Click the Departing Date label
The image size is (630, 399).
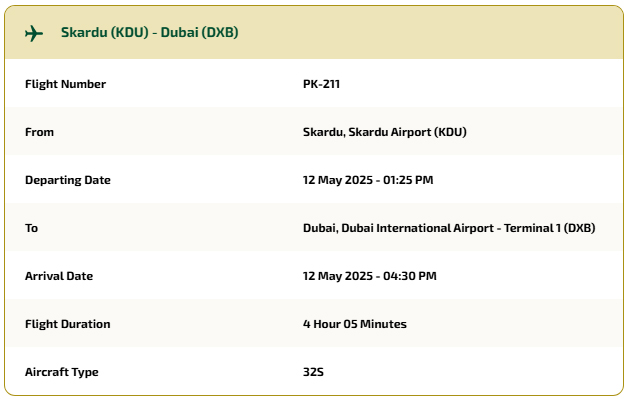[68, 180]
